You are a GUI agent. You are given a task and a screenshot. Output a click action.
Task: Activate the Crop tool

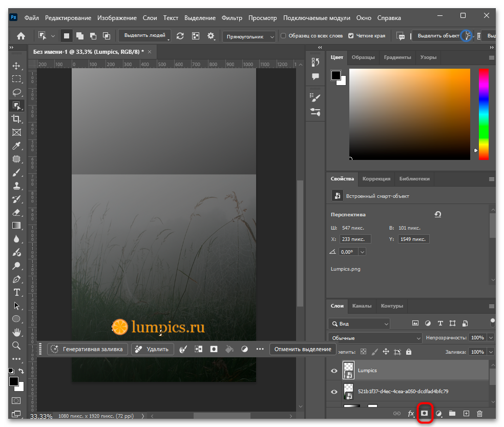pyautogui.click(x=16, y=119)
